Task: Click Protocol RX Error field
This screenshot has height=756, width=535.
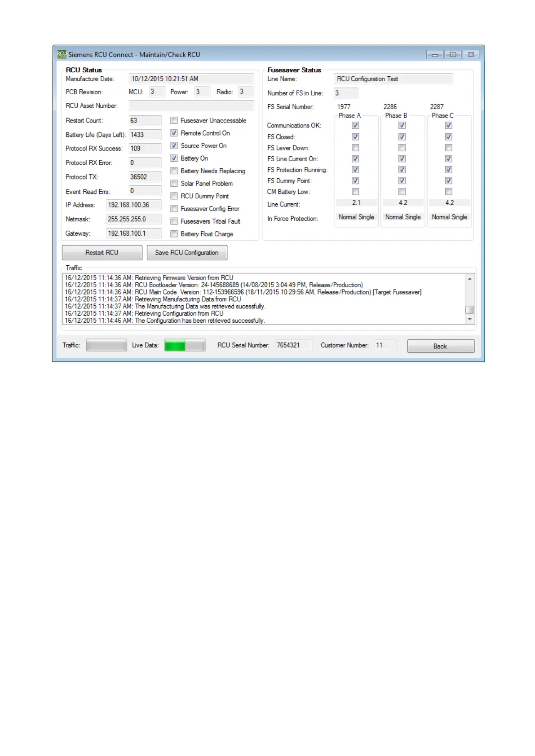Action: (145, 163)
